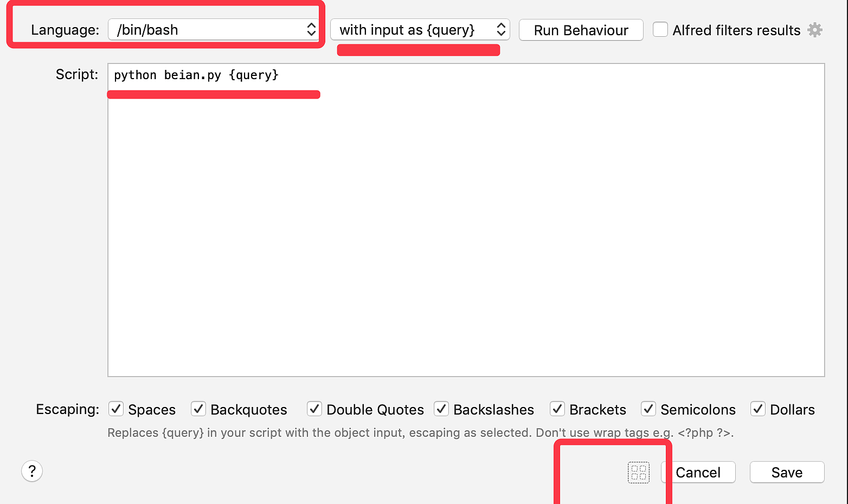This screenshot has width=848, height=504.
Task: Enable Alfred filters results checkbox
Action: [660, 30]
